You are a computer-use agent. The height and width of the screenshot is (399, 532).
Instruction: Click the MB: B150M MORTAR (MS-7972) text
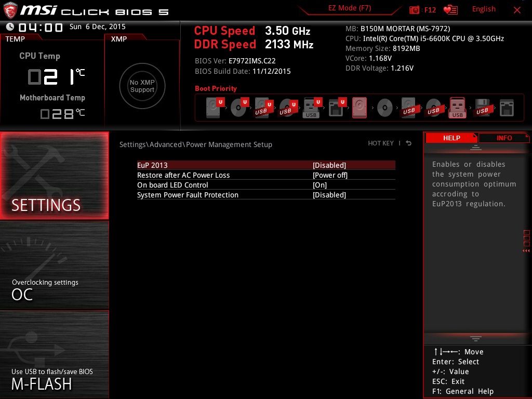point(397,29)
